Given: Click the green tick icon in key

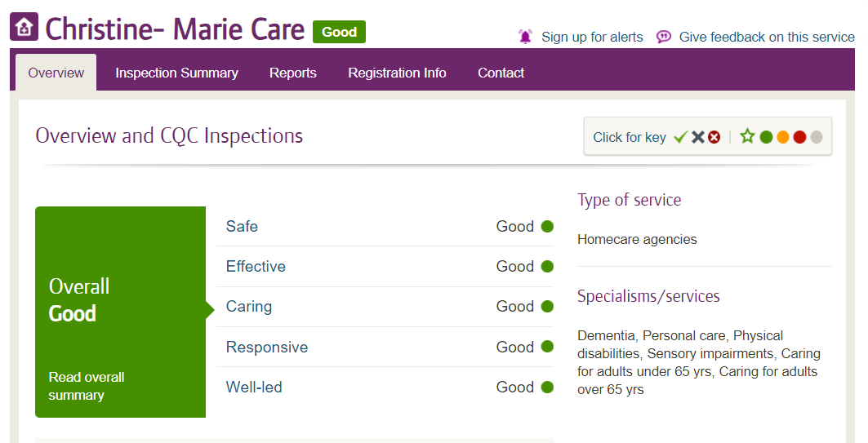Looking at the screenshot, I should point(681,136).
